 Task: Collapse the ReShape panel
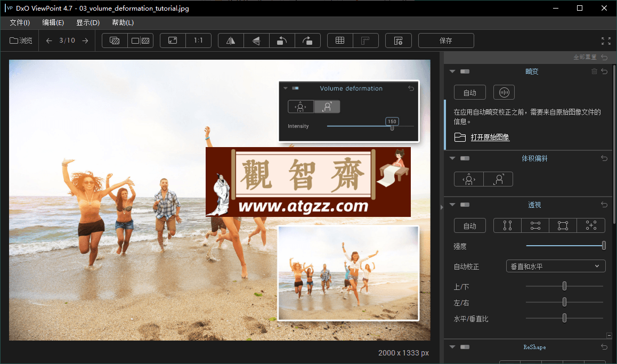tap(452, 347)
